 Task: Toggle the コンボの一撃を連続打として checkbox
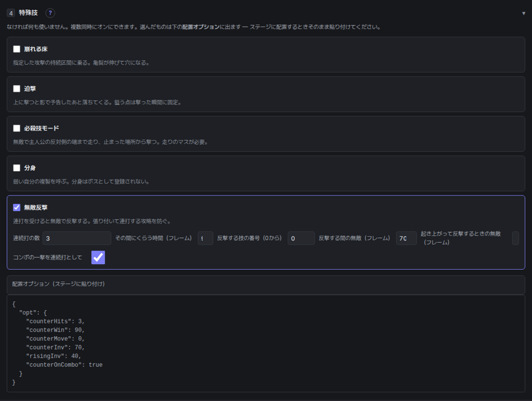[98, 258]
